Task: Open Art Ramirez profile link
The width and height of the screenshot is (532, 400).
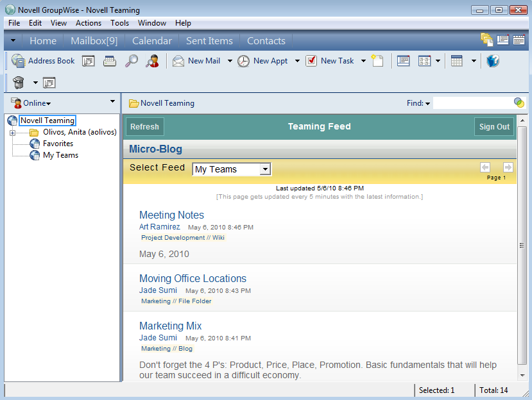Action: 159,227
